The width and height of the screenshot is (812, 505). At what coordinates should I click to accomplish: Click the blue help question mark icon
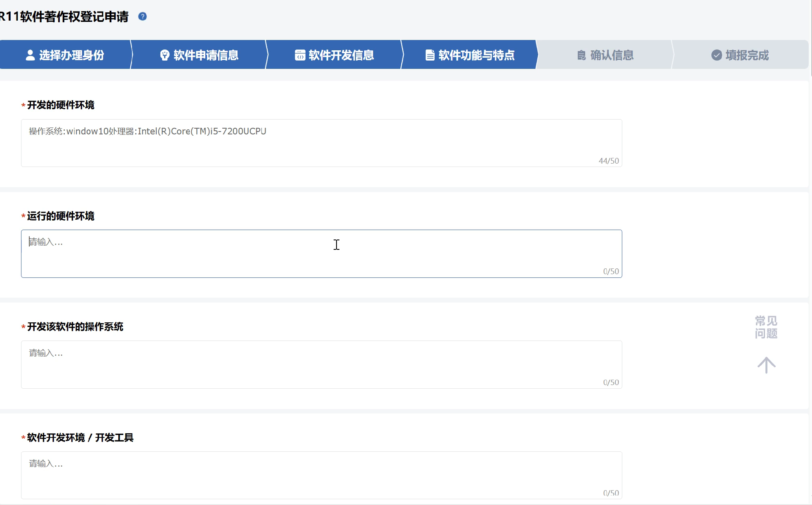142,16
